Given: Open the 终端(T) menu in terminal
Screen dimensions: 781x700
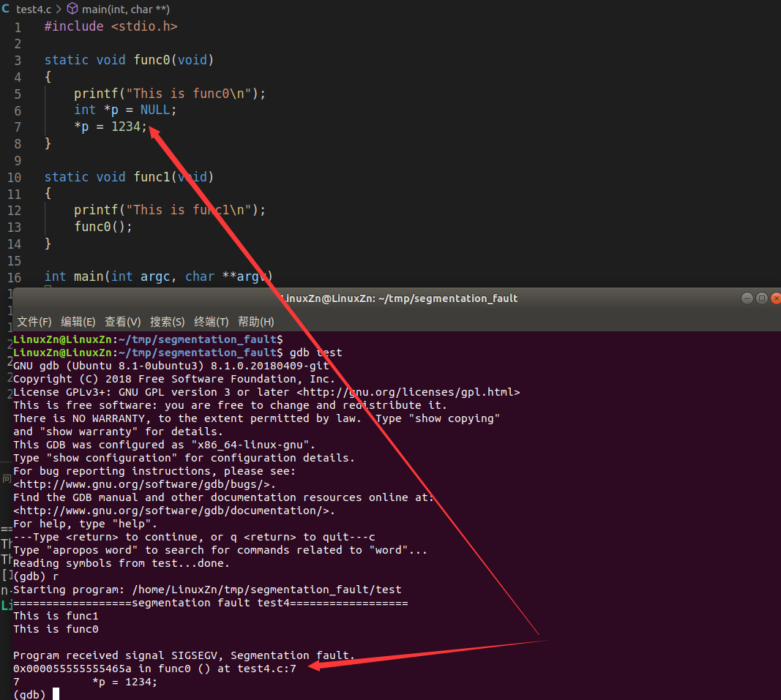Looking at the screenshot, I should tap(212, 322).
